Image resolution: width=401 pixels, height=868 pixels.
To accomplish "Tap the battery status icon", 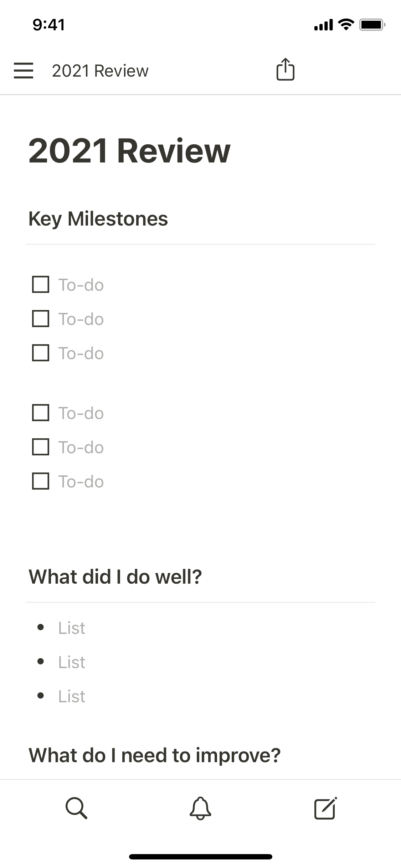I will tap(372, 25).
